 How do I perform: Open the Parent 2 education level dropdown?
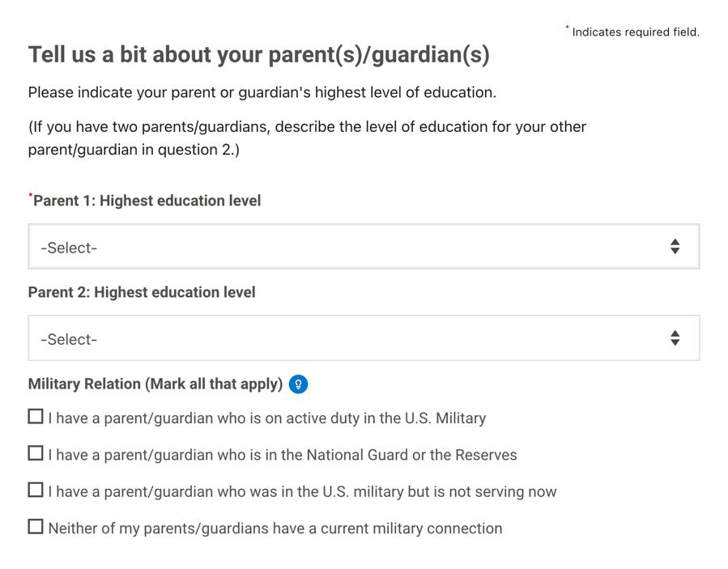pos(364,338)
